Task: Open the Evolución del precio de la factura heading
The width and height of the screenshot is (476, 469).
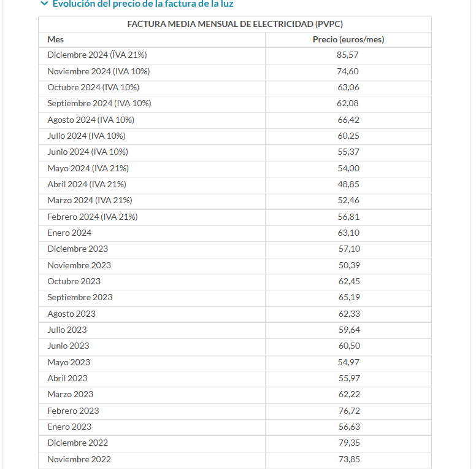Action: (143, 4)
